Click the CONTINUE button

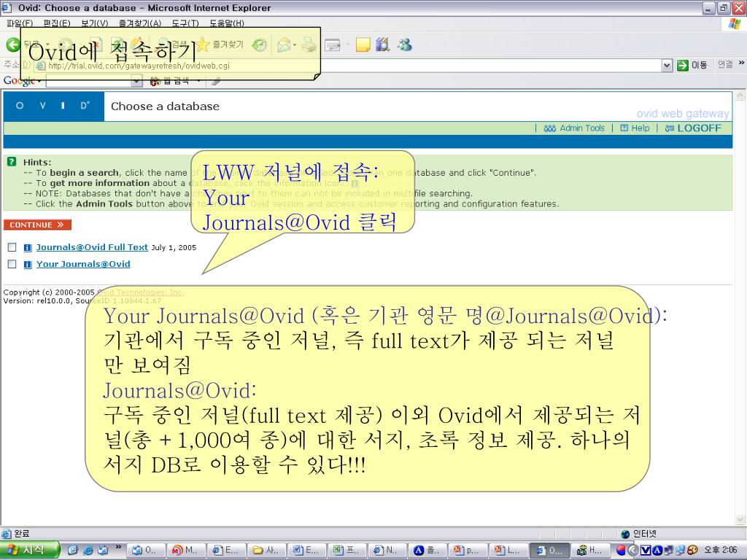click(37, 225)
